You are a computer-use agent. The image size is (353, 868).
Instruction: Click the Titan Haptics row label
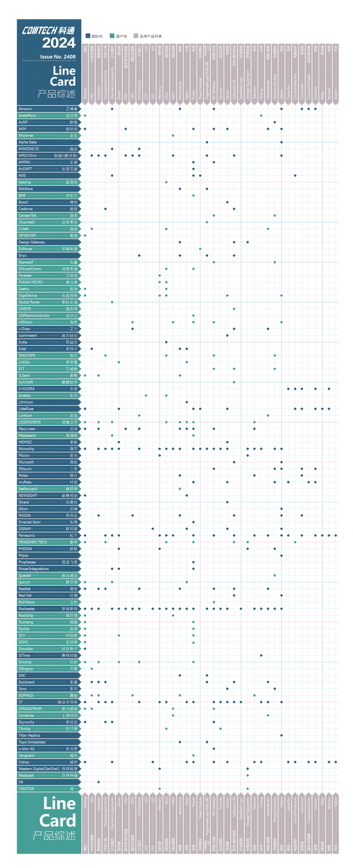click(49, 736)
